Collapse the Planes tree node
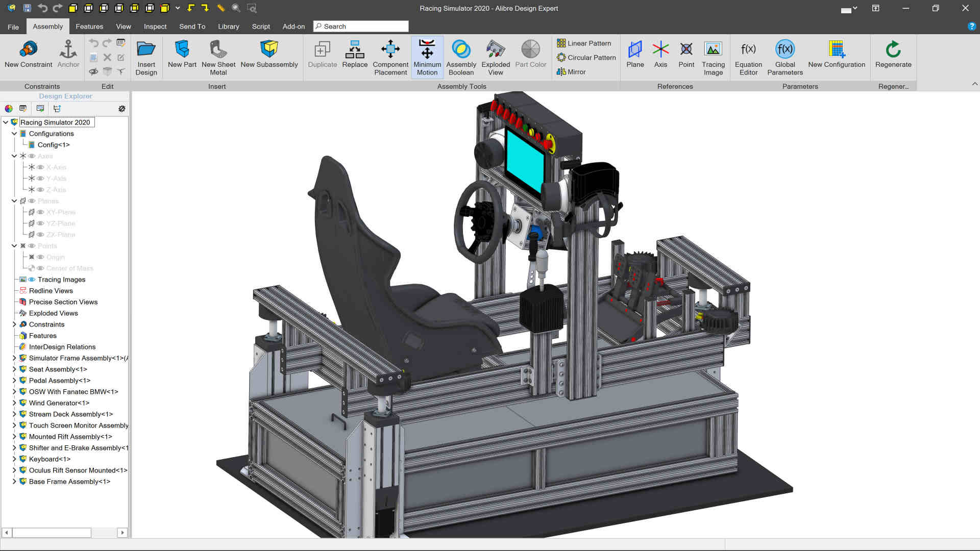This screenshot has width=980, height=551. [x=14, y=201]
